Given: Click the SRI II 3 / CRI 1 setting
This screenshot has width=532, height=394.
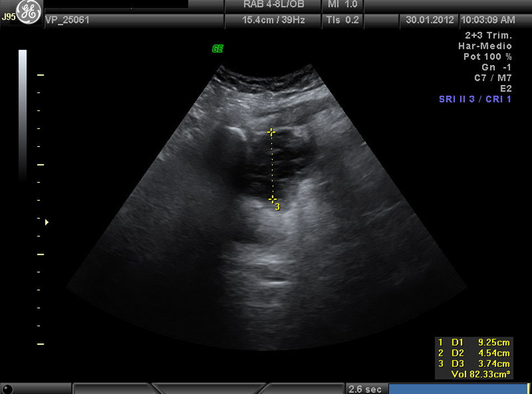Looking at the screenshot, I should tap(475, 100).
